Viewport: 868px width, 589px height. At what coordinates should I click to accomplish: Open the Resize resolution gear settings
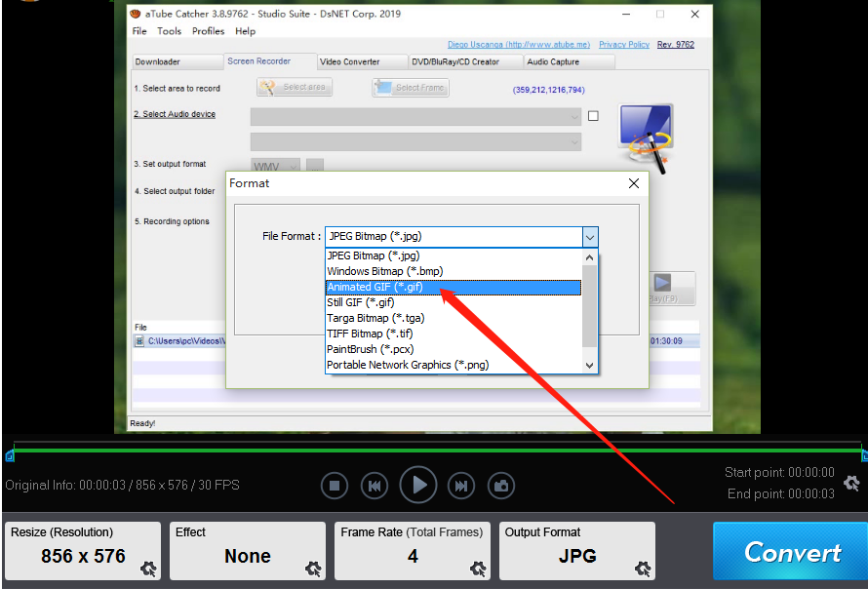coord(148,569)
